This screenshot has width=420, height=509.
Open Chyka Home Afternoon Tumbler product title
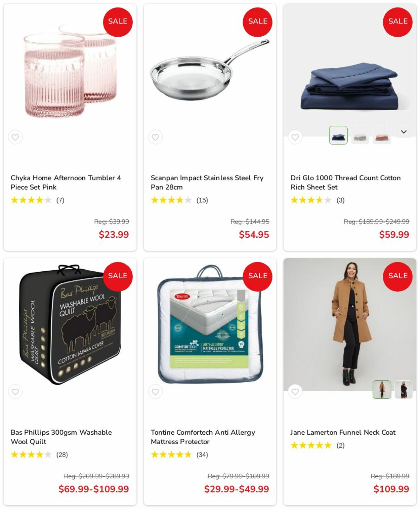66,182
